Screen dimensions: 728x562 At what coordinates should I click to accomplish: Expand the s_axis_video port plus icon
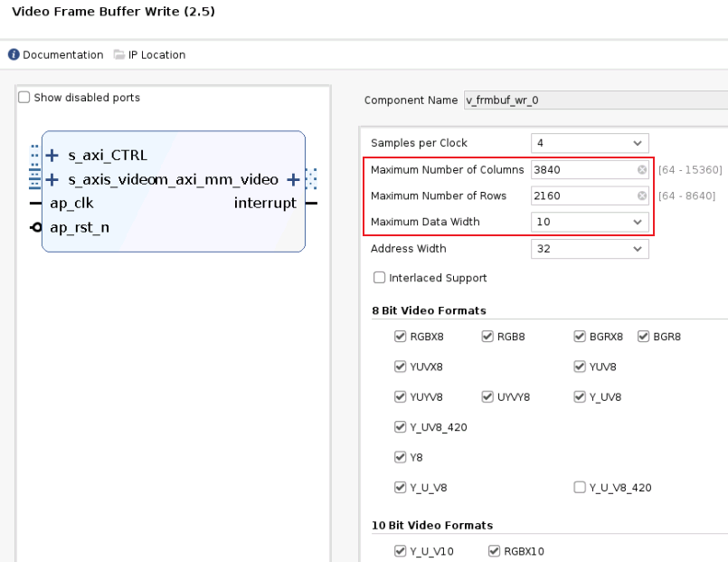point(52,179)
